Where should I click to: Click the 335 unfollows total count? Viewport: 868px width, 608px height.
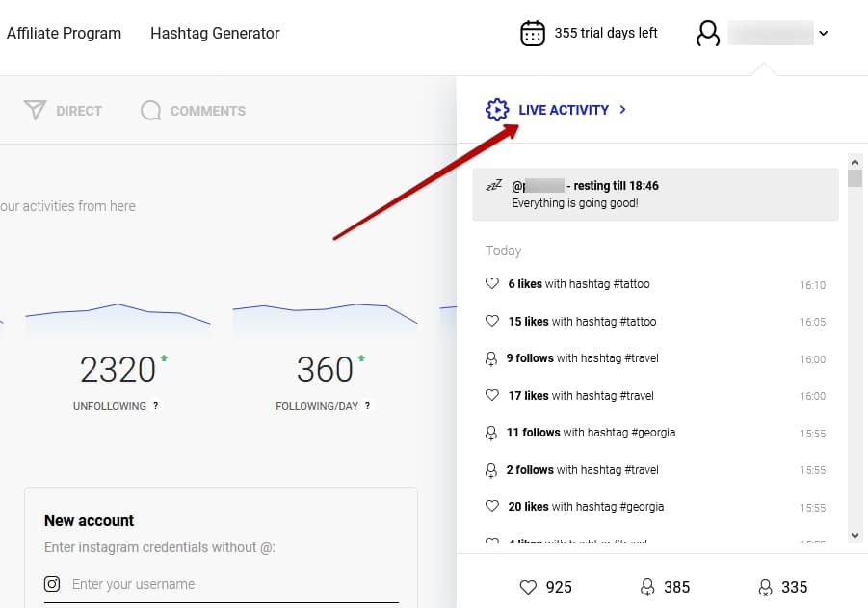click(795, 587)
